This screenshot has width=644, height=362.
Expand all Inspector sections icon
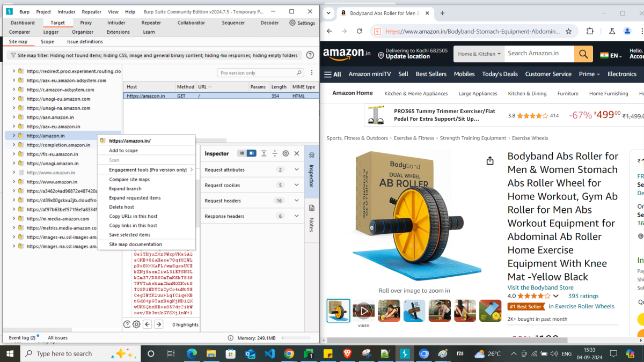click(264, 153)
